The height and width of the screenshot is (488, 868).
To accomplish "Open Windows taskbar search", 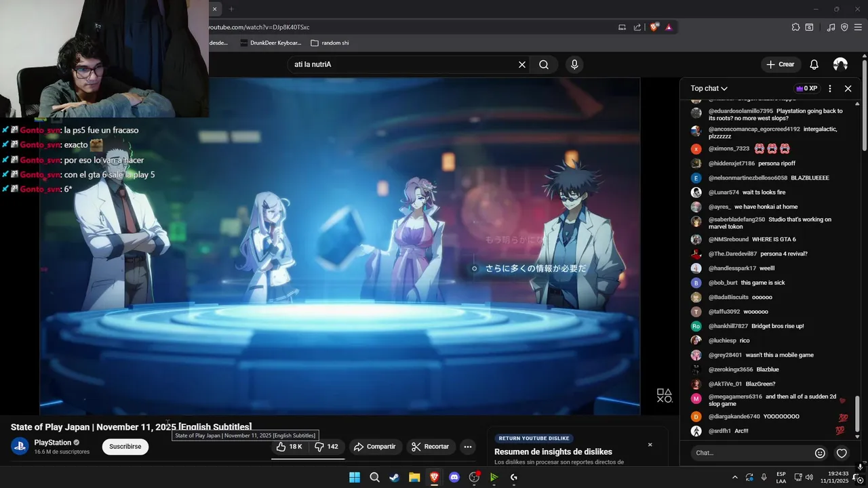I will pyautogui.click(x=374, y=477).
